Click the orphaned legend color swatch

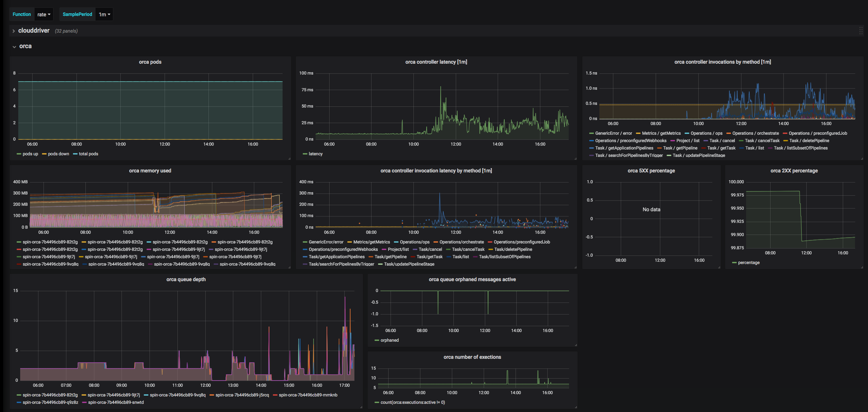click(377, 341)
